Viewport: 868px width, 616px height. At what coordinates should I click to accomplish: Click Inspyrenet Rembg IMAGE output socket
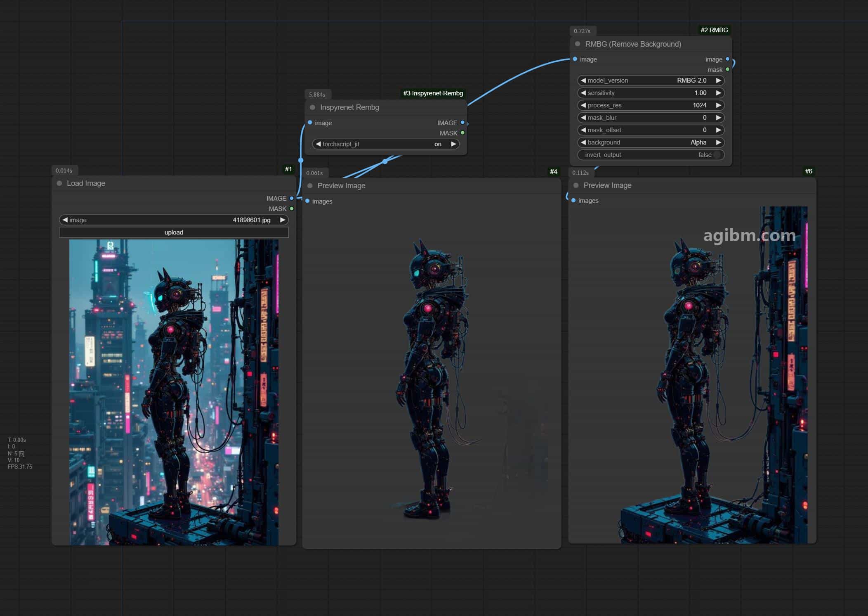point(462,123)
